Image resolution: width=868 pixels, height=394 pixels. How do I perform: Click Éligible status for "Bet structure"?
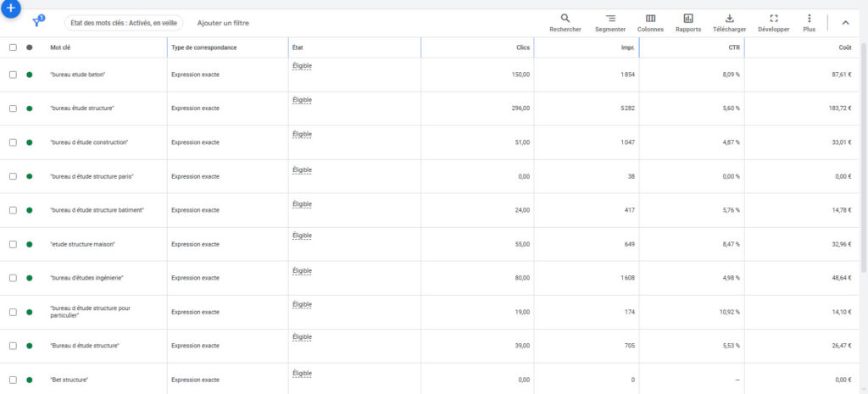click(302, 373)
